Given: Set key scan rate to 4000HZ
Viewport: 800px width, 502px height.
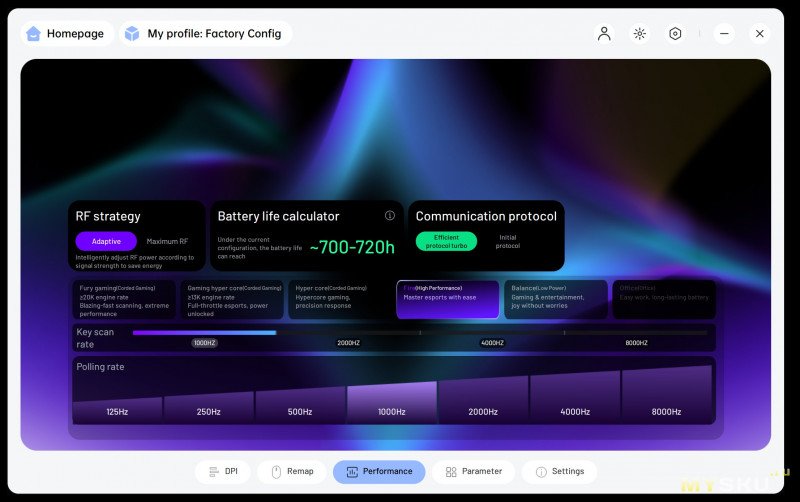Looking at the screenshot, I should [x=492, y=343].
